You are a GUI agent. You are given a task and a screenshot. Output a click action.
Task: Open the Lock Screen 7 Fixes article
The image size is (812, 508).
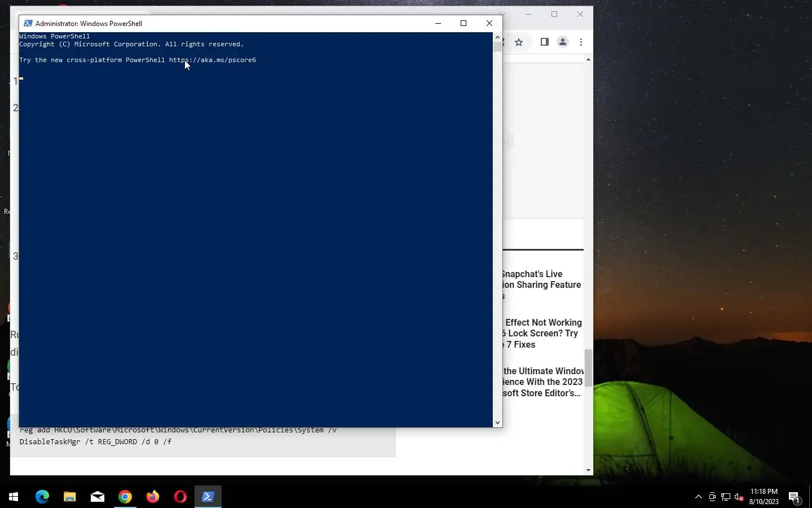(x=542, y=334)
